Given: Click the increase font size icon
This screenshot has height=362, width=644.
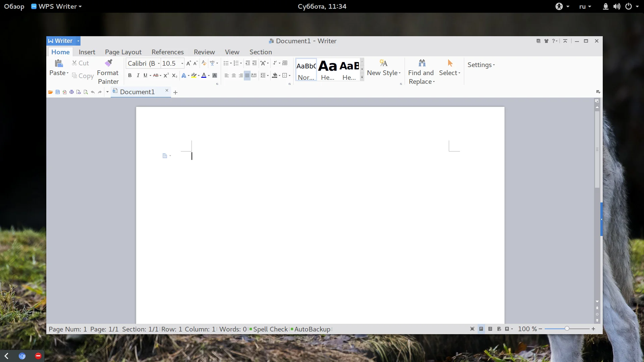Looking at the screenshot, I should 189,63.
